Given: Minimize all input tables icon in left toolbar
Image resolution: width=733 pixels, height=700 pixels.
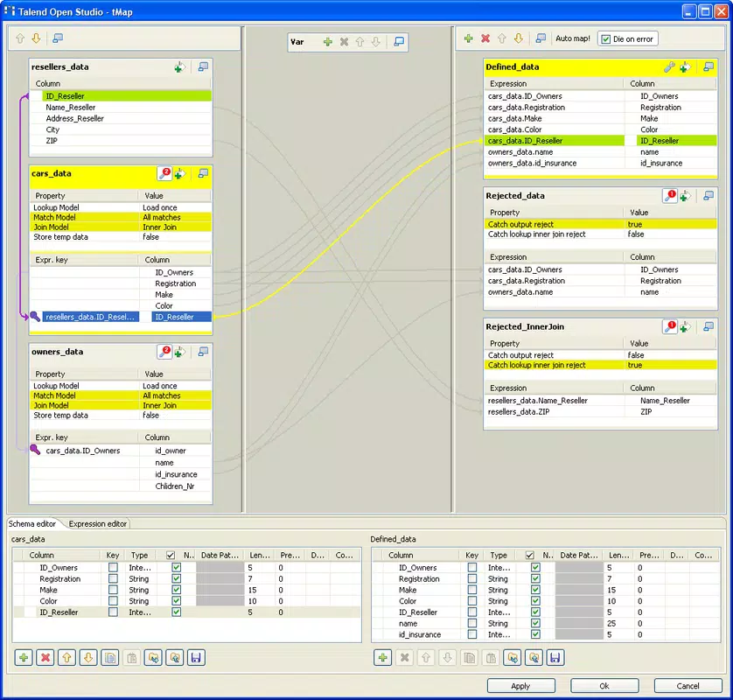Looking at the screenshot, I should [58, 38].
